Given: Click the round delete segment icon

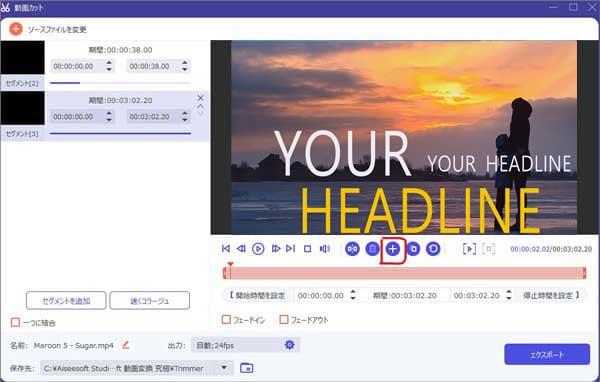Looking at the screenshot, I should tap(372, 249).
